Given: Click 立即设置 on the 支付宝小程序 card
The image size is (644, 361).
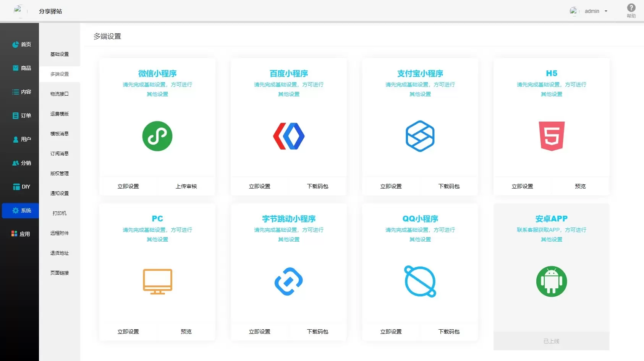Looking at the screenshot, I should coord(391,186).
